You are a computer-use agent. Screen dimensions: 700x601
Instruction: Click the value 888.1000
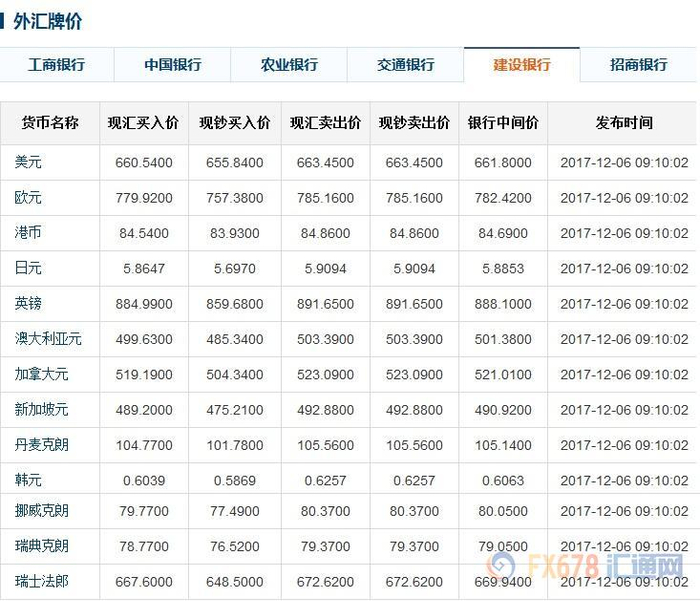503,304
